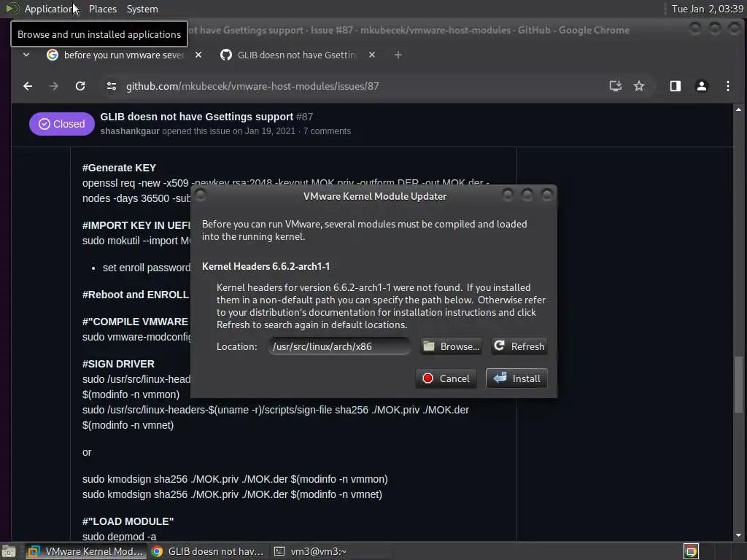Screen dimensions: 747x560
Task: Click the '#Reboot and ENROLL' heading
Action: click(x=135, y=295)
